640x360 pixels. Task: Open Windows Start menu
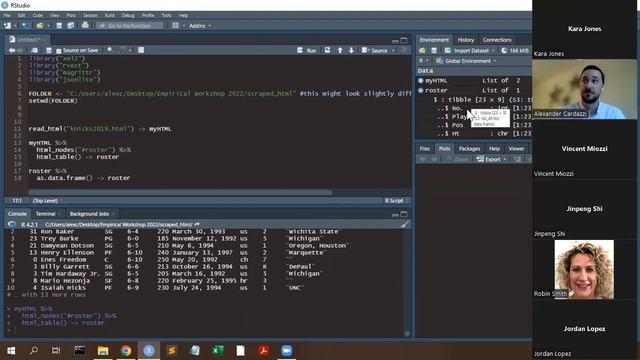coord(11,351)
